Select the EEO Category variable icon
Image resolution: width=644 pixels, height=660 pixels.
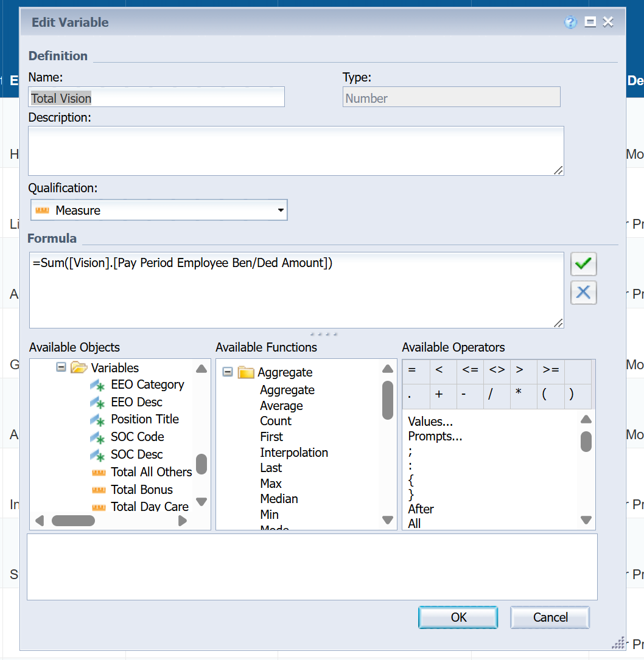coord(98,385)
